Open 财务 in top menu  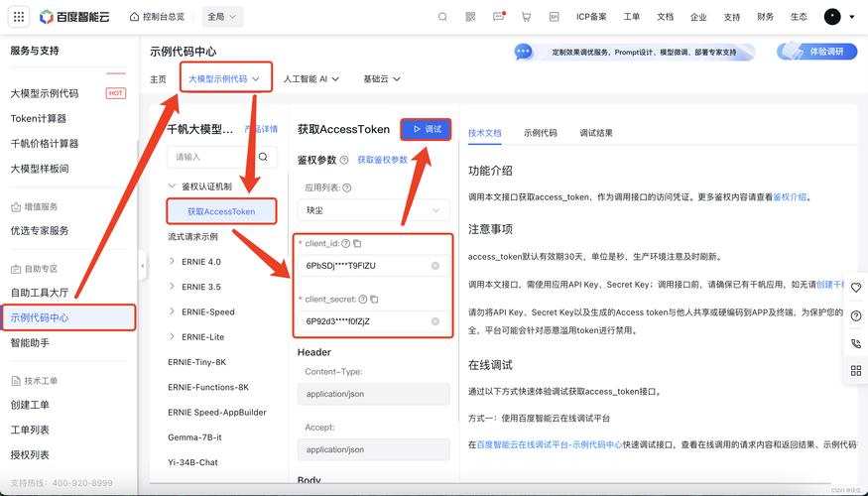point(765,17)
